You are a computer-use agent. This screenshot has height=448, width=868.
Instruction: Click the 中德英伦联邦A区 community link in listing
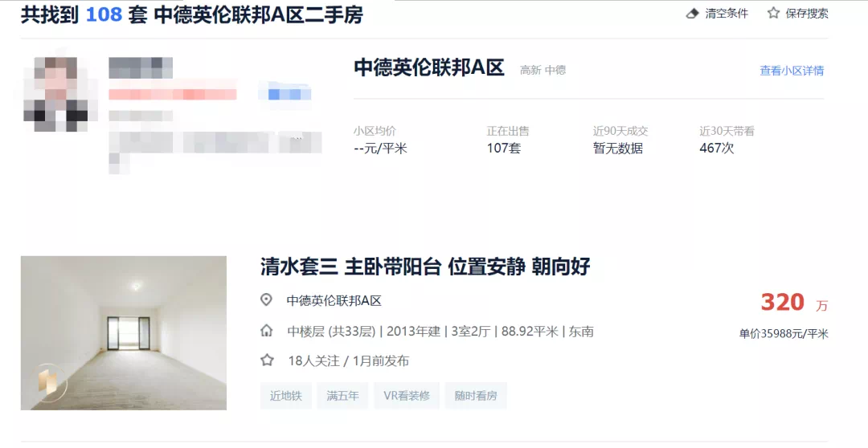tap(334, 300)
